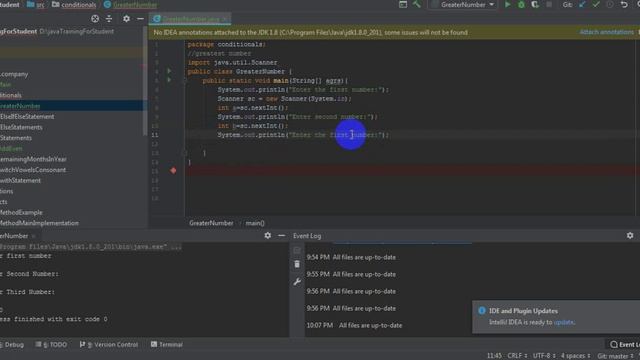This screenshot has width=640, height=360.
Task: Open the Terminal tool window tab
Action: [x=167, y=344]
